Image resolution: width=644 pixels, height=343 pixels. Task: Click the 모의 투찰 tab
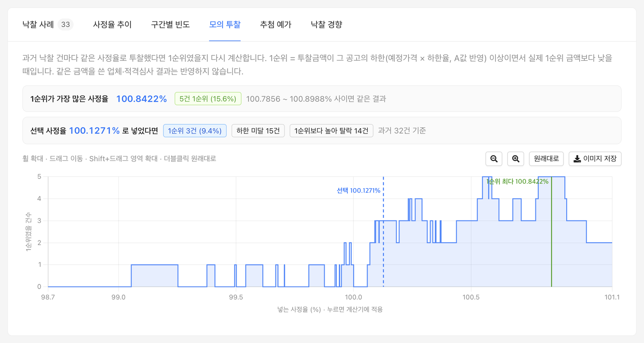point(225,25)
